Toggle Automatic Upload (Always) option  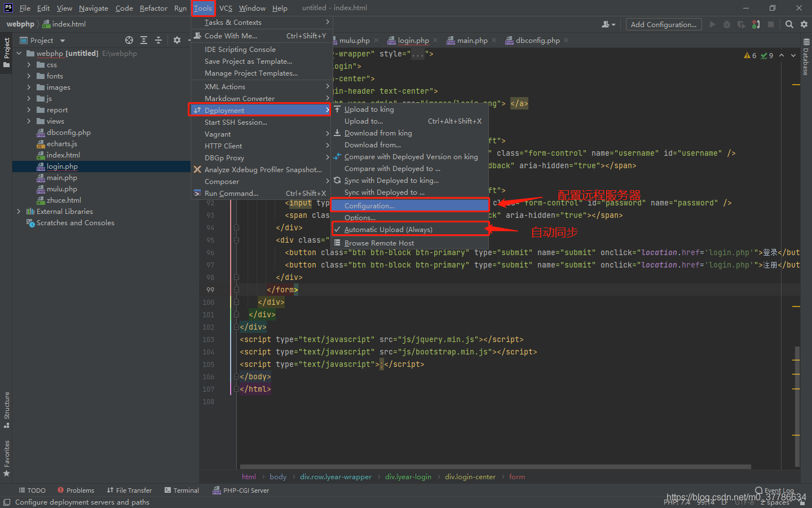click(x=410, y=229)
